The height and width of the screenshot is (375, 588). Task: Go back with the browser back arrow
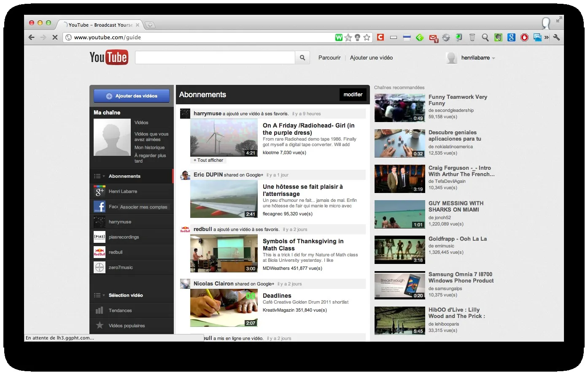(32, 37)
